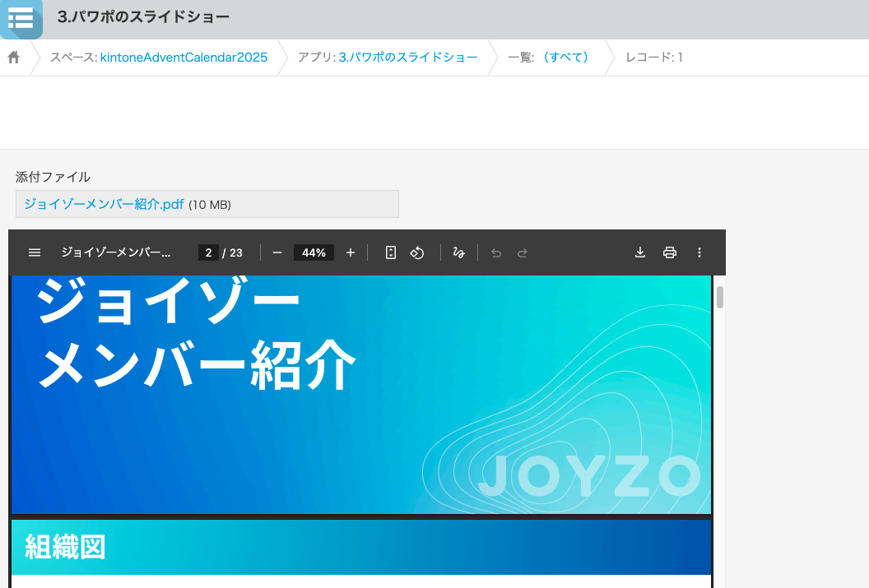Open the three-dot more options menu
The height and width of the screenshot is (588, 869).
point(699,252)
